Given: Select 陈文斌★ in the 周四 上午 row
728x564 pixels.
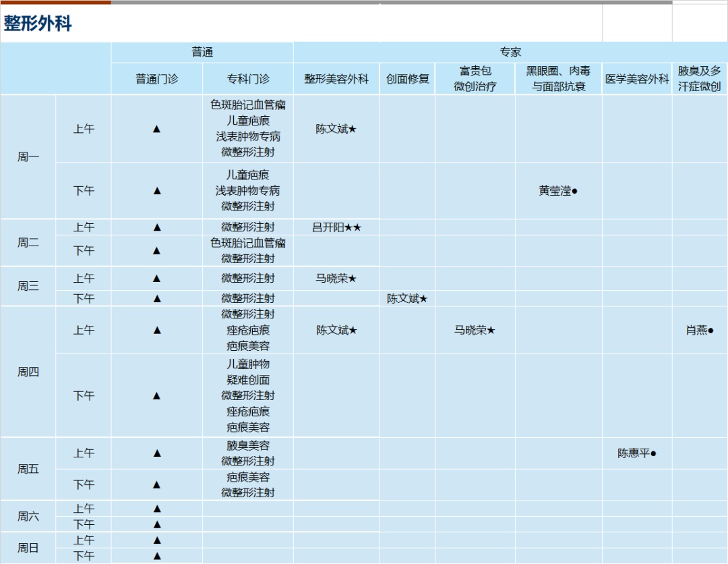Looking at the screenshot, I should pyautogui.click(x=336, y=330).
